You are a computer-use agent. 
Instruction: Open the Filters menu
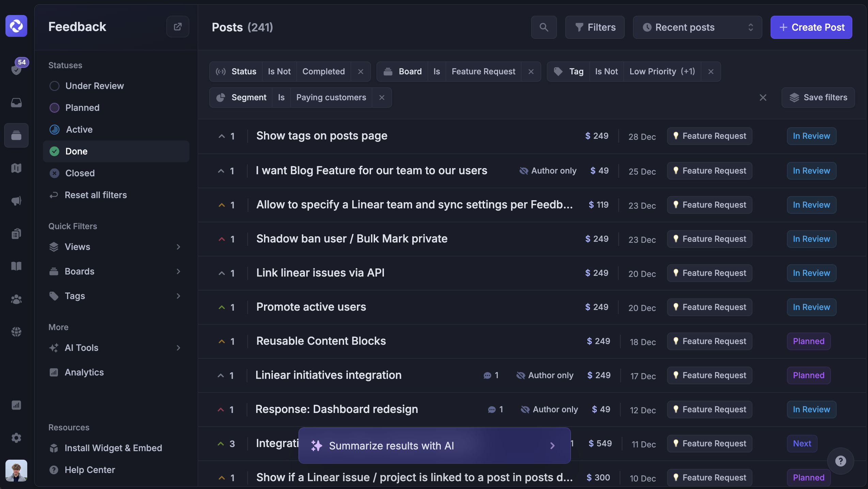[x=595, y=27]
